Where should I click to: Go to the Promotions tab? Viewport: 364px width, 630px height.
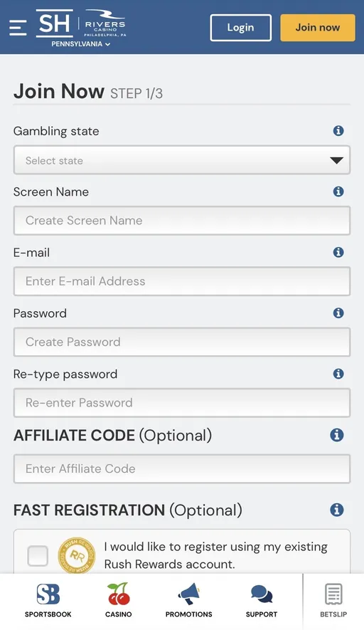click(188, 600)
